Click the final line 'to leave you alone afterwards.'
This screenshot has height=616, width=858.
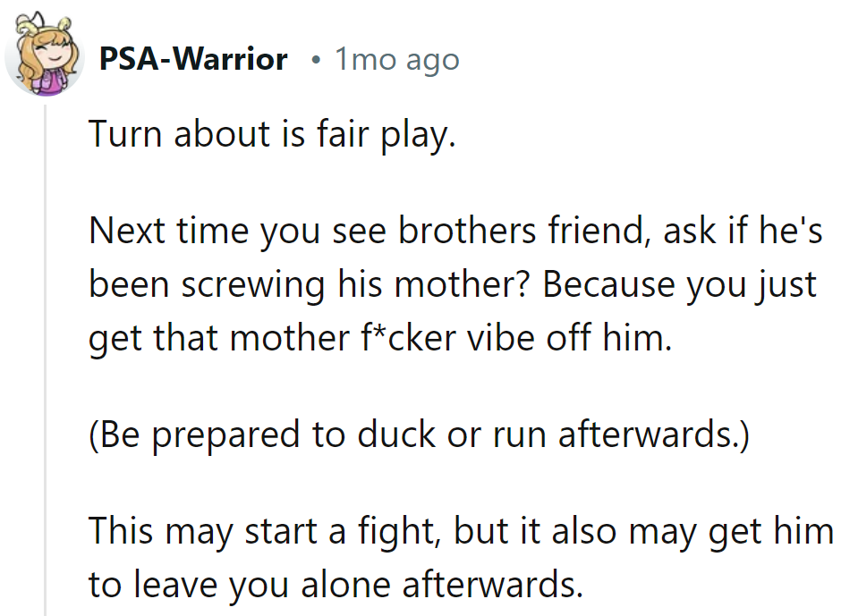[336, 585]
